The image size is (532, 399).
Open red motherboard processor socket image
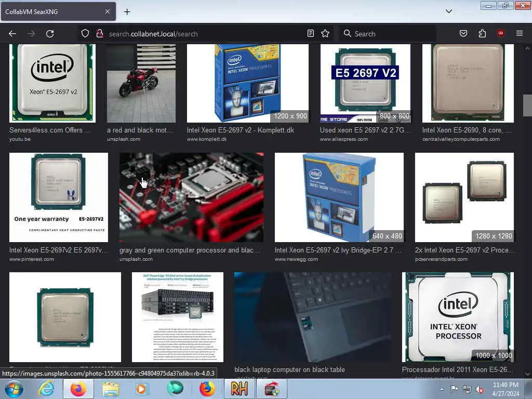pos(191,197)
